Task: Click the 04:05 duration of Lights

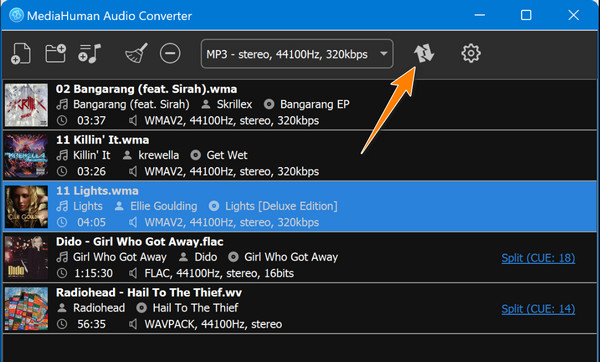Action: pyautogui.click(x=91, y=223)
